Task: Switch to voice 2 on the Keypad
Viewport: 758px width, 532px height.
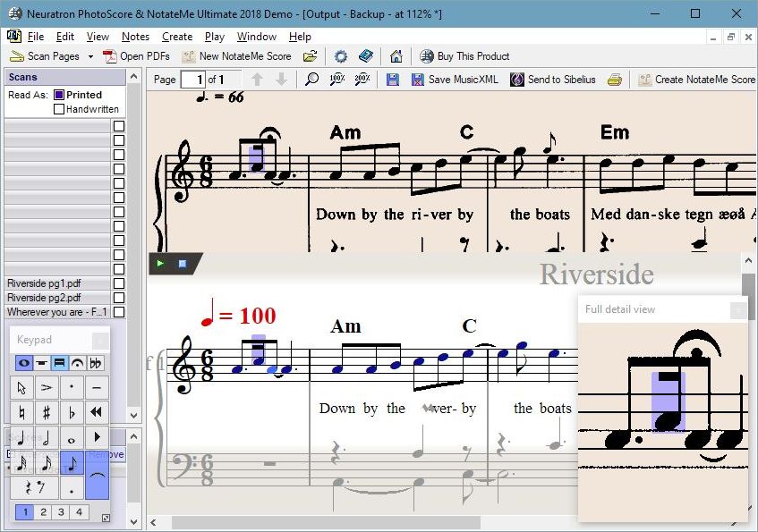Action: click(43, 512)
